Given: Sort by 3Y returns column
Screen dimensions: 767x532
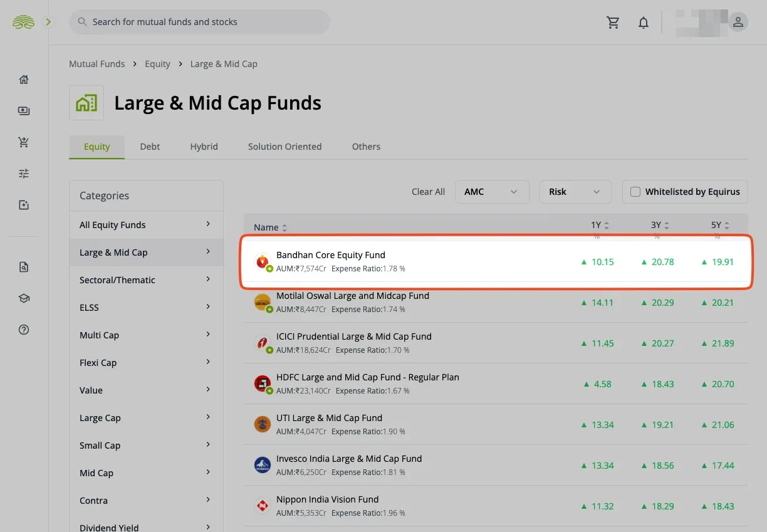Looking at the screenshot, I should tap(667, 225).
